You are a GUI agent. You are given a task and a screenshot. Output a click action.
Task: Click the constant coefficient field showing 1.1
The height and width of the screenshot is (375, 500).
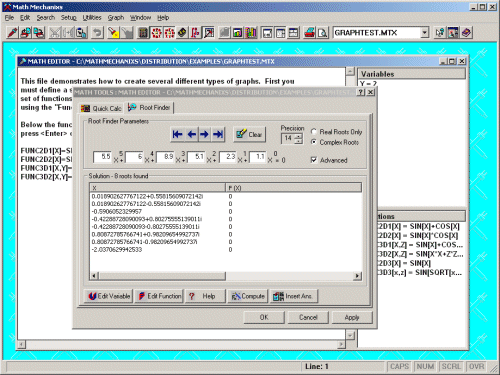point(257,157)
